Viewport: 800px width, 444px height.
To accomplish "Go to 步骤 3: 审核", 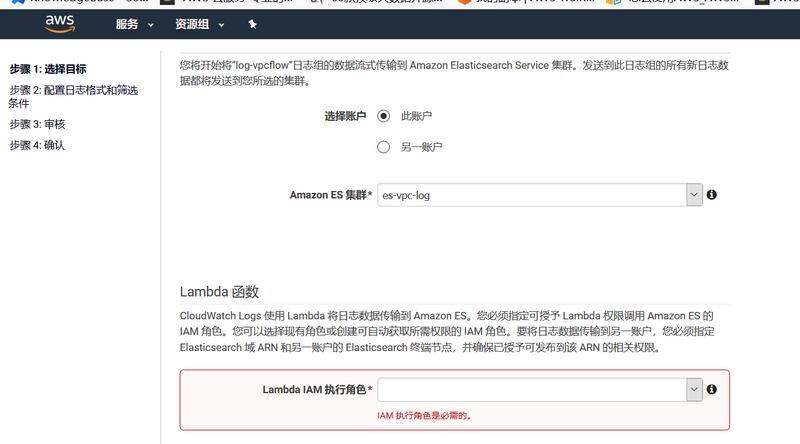I will [x=37, y=124].
